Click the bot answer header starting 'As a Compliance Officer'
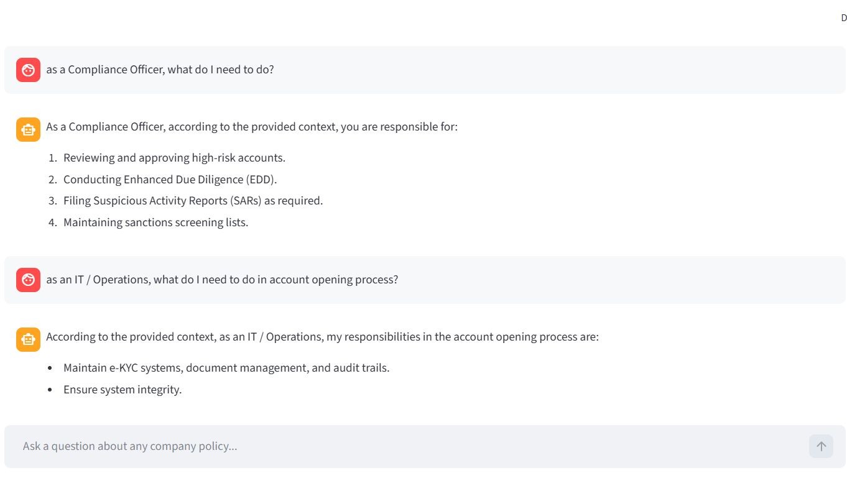The width and height of the screenshot is (847, 504). click(251, 126)
